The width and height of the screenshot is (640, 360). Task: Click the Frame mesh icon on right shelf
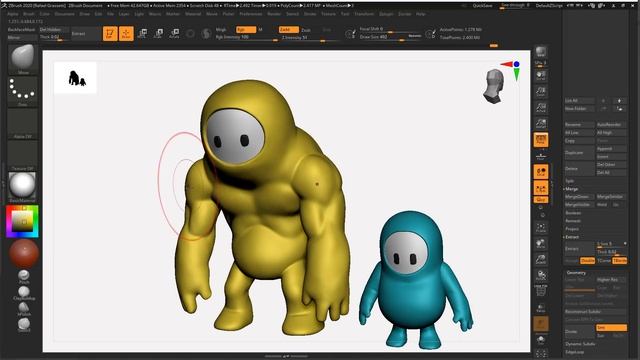(x=541, y=228)
